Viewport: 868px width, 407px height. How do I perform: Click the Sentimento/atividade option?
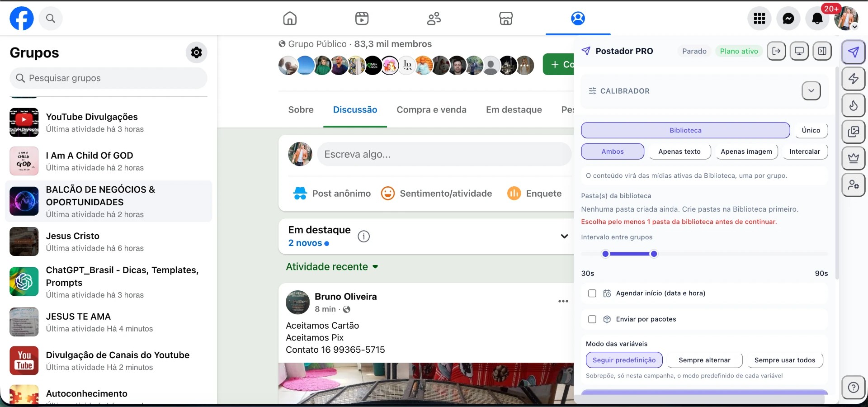pos(436,194)
